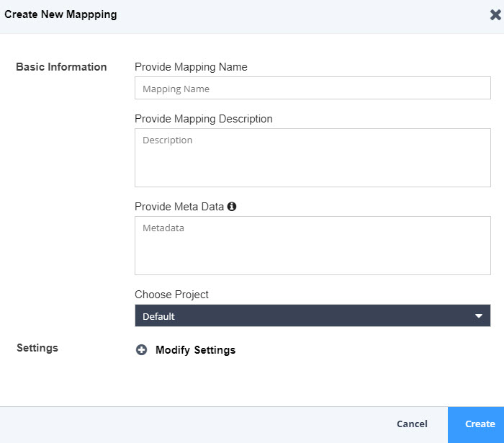Click the Provide Meta Data label
Screen dimensions: 504x443
click(179, 207)
